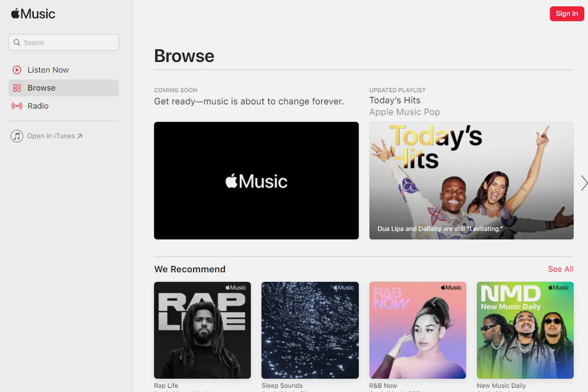Click the Apple Music logo in sidebar
Screen dimensions: 588x392
coord(33,14)
